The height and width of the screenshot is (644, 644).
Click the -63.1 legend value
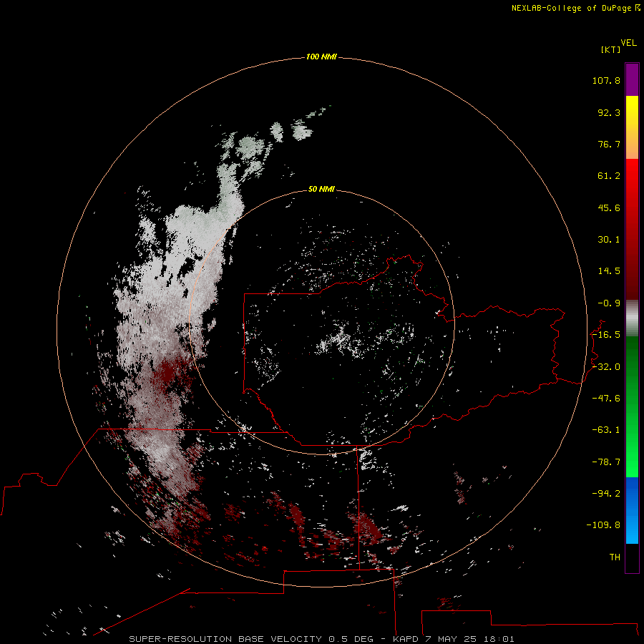tap(606, 430)
